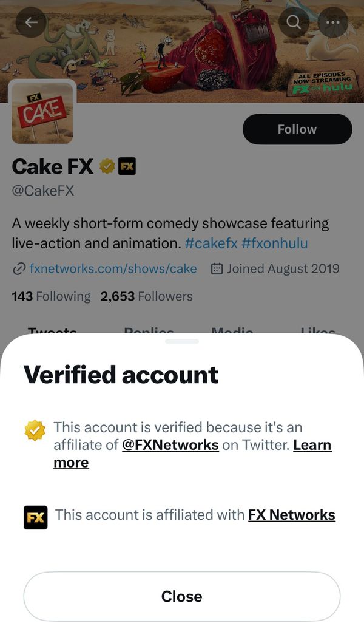The width and height of the screenshot is (364, 629).
Task: Open the search icon
Action: [293, 22]
